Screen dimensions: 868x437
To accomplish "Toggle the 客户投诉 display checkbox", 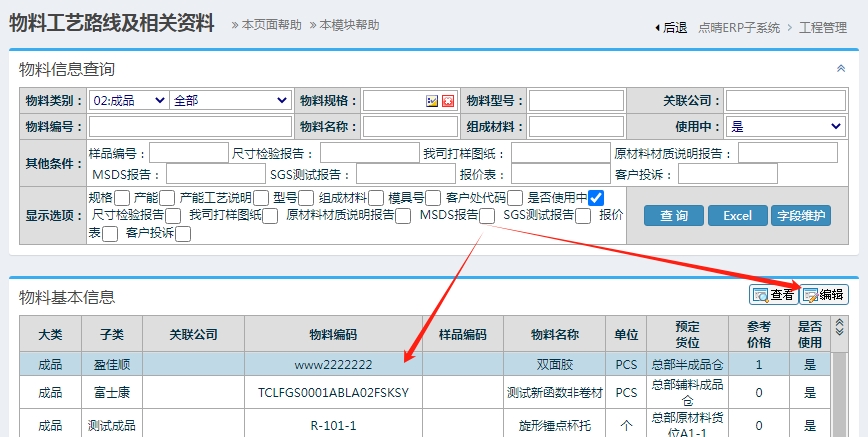I will [183, 234].
